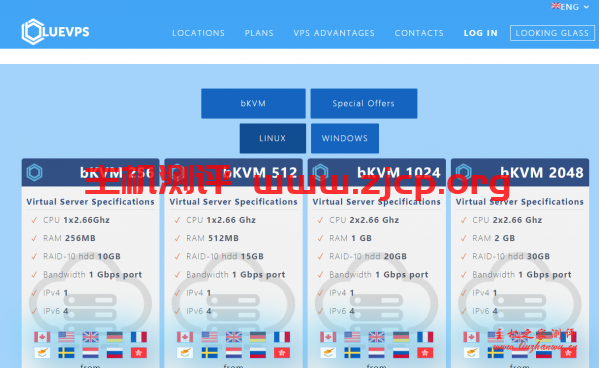Select the Sweden flag on bKVM 2048 card

pos(495,353)
